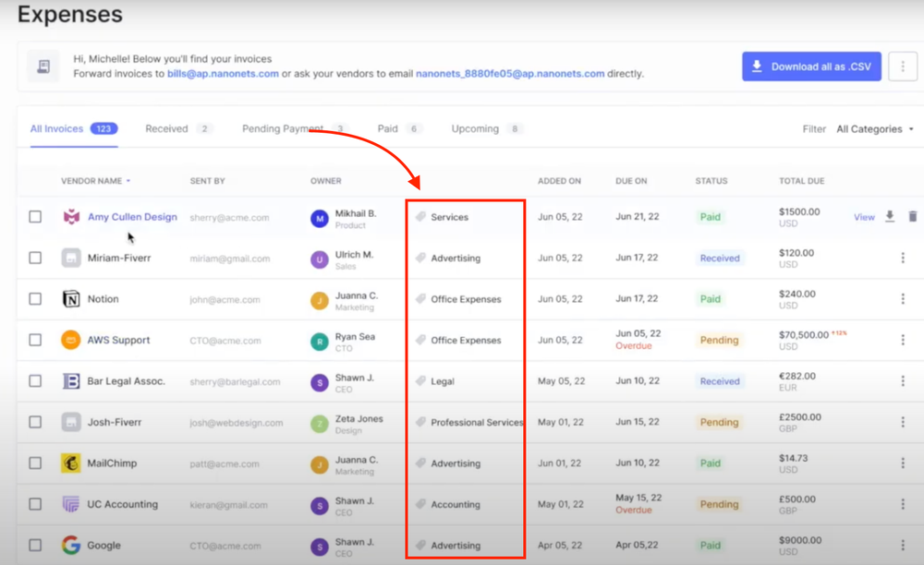The height and width of the screenshot is (565, 924).
Task: Open the three-dot menu for the Notion row
Action: click(x=903, y=299)
